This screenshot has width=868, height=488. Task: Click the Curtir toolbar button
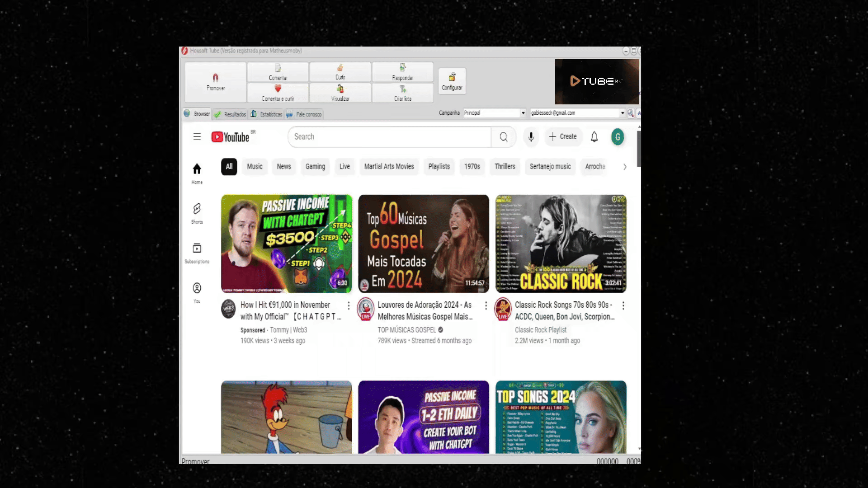(x=340, y=72)
